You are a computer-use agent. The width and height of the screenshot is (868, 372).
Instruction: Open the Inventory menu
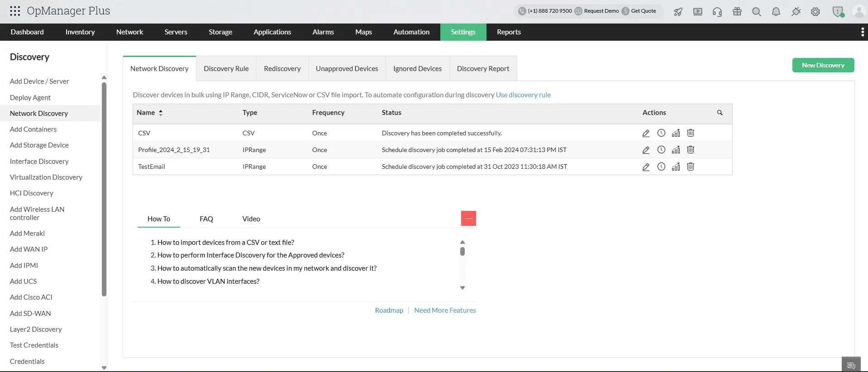click(80, 32)
